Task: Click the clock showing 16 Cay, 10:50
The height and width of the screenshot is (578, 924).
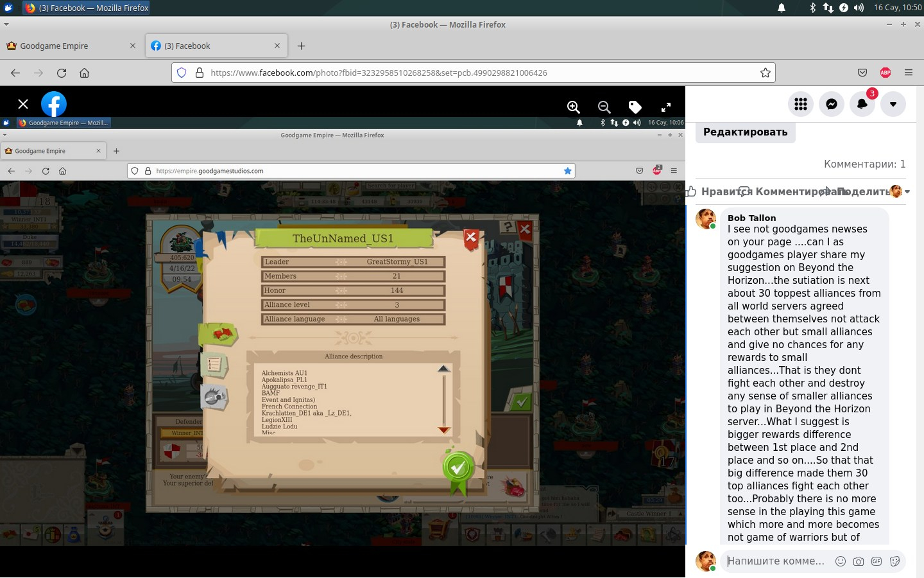Action: pyautogui.click(x=897, y=8)
